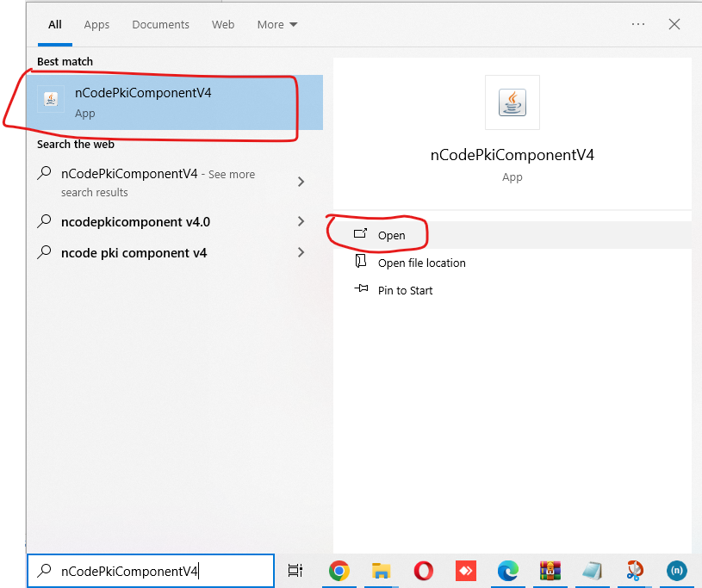Open Notepad from the taskbar
This screenshot has height=588, width=702.
pos(593,571)
